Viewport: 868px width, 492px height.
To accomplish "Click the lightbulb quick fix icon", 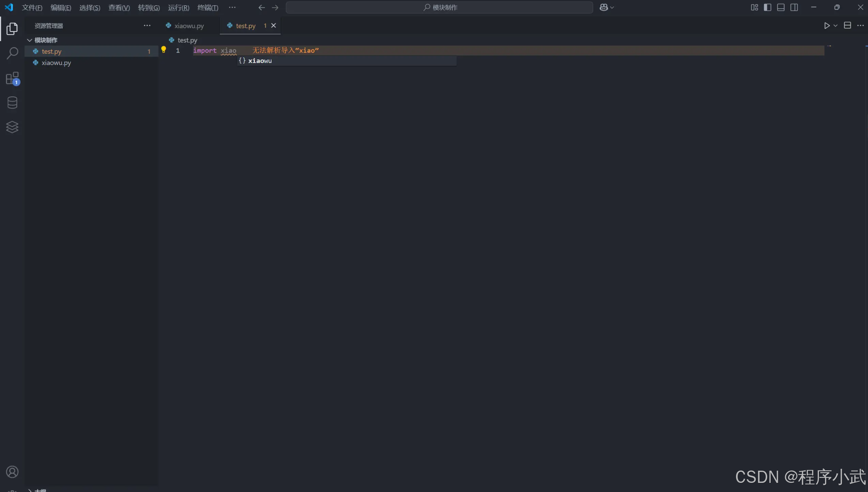I will 163,49.
